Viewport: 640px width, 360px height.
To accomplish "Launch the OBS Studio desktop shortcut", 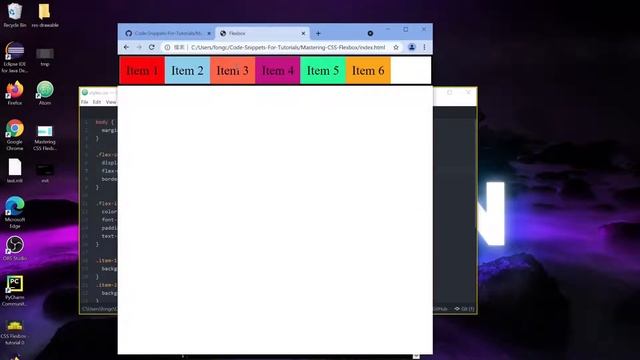I will pyautogui.click(x=15, y=248).
